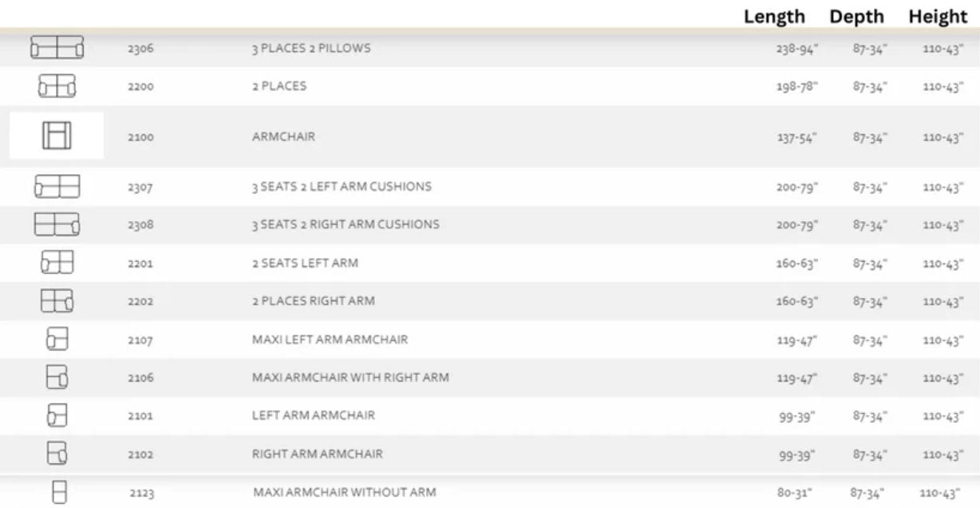This screenshot has height=508, width=980.
Task: Select the Right Arm Armchair 2102 icon
Action: coord(57,454)
